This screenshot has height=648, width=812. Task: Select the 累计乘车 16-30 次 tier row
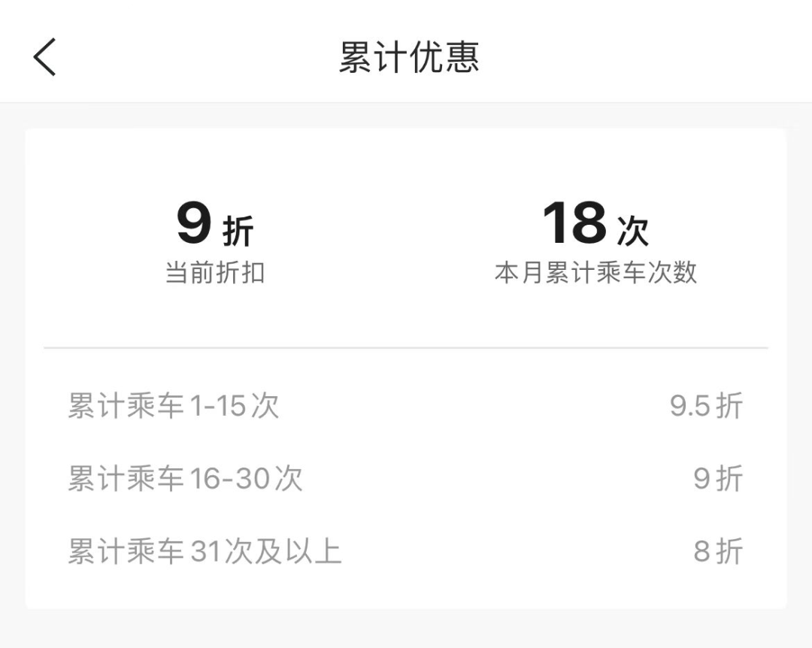[185, 479]
